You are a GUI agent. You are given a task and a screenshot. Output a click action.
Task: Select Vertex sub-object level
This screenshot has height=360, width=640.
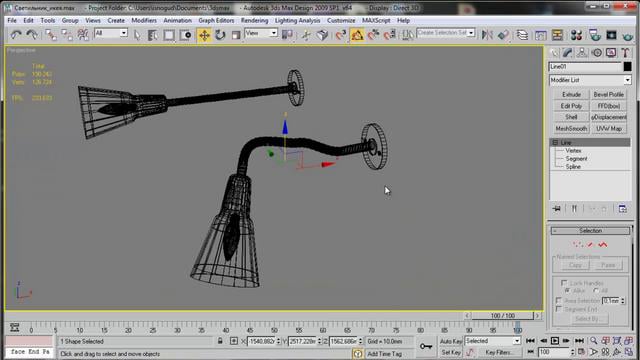click(573, 151)
